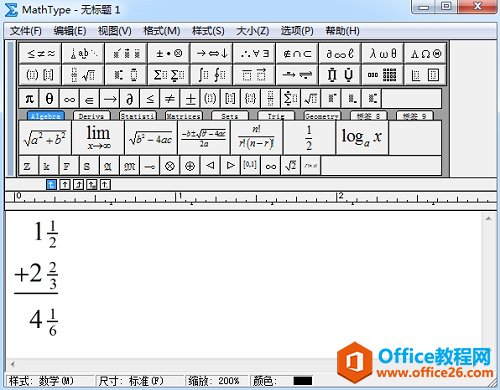500x390 pixels.
Task: Open the arrow symbols palette
Action: pyautogui.click(x=212, y=53)
